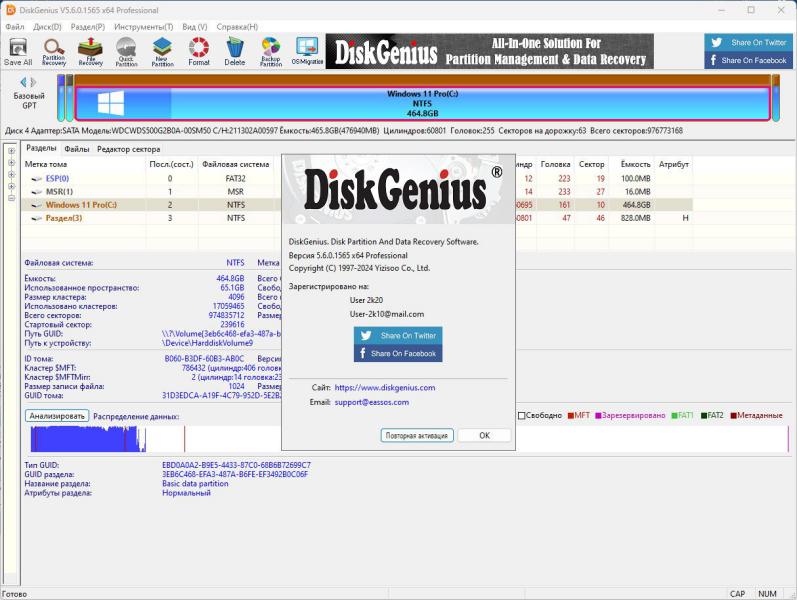Switch to the Редактор сектора tab

click(129, 149)
